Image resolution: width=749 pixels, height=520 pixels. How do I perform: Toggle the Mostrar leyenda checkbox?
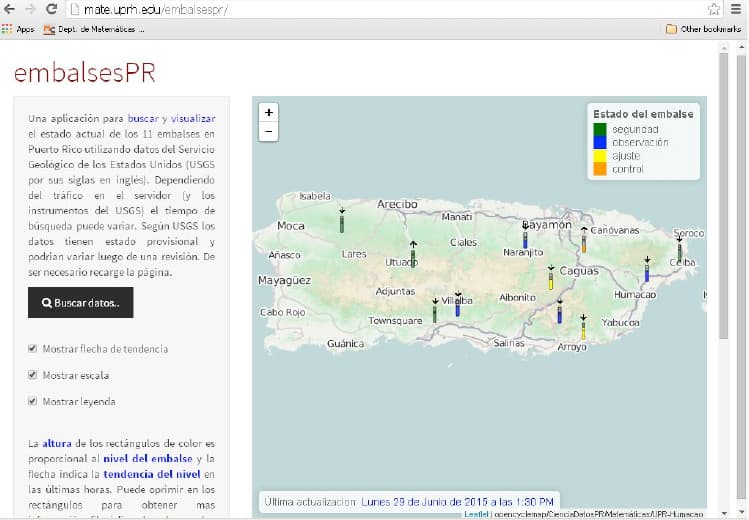click(x=32, y=401)
